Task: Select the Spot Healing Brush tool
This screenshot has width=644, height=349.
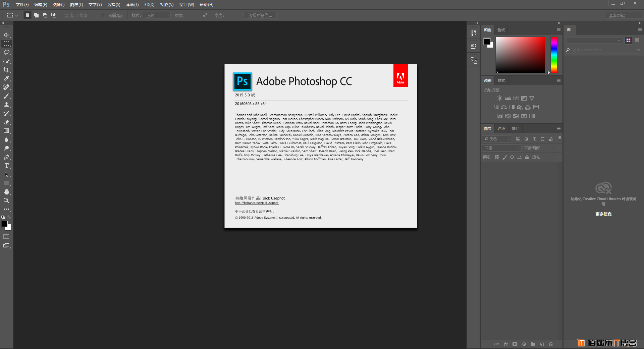Action: pyautogui.click(x=6, y=87)
